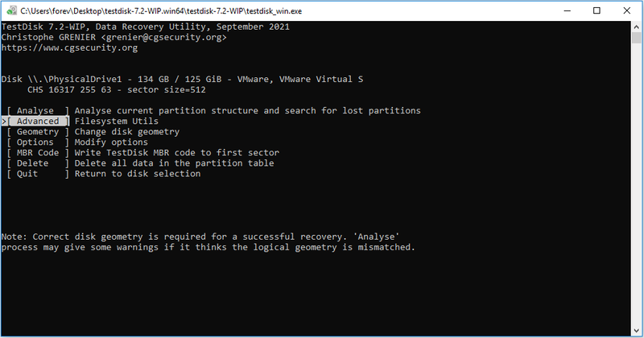Click the scrollbar down arrow

[x=637, y=331]
